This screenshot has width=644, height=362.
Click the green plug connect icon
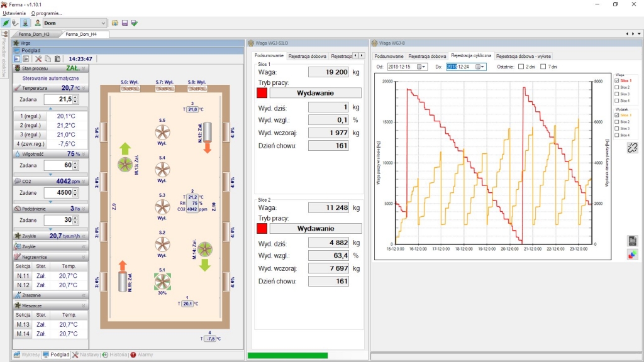(x=6, y=23)
